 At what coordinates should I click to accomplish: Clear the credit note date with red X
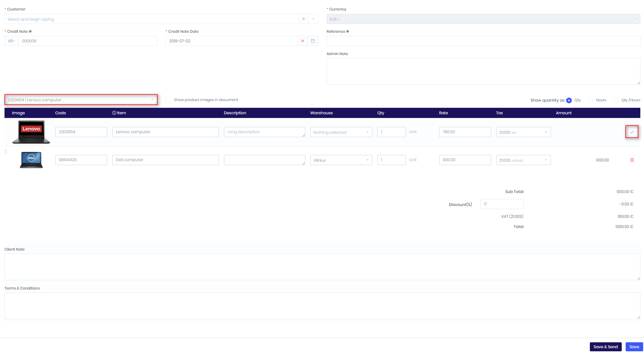[302, 41]
